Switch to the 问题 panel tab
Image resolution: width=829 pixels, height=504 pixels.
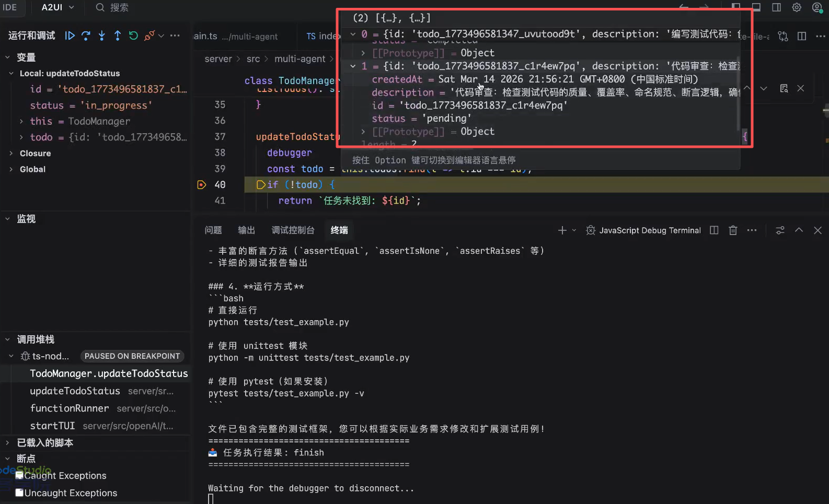coord(213,230)
